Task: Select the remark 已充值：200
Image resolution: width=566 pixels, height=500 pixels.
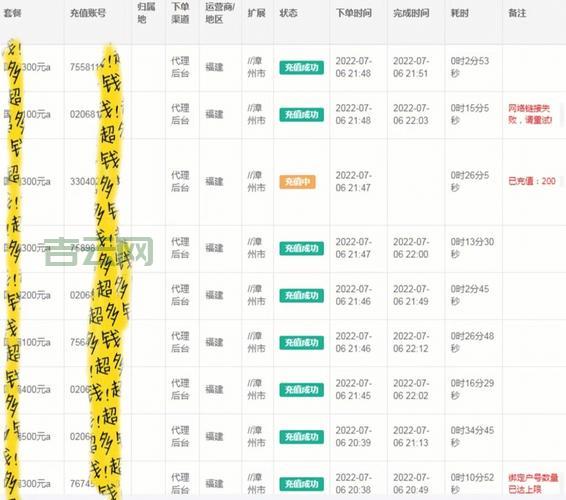Action: pyautogui.click(x=532, y=181)
